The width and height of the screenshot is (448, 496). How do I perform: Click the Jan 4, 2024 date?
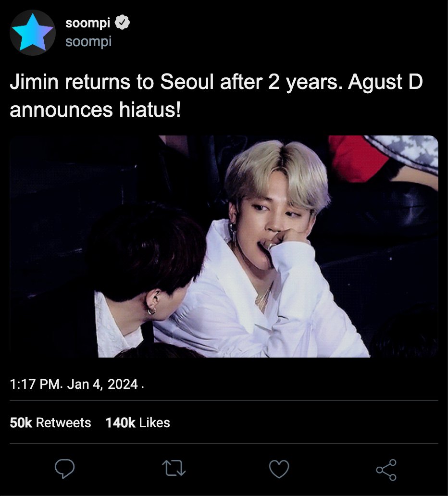pos(102,384)
